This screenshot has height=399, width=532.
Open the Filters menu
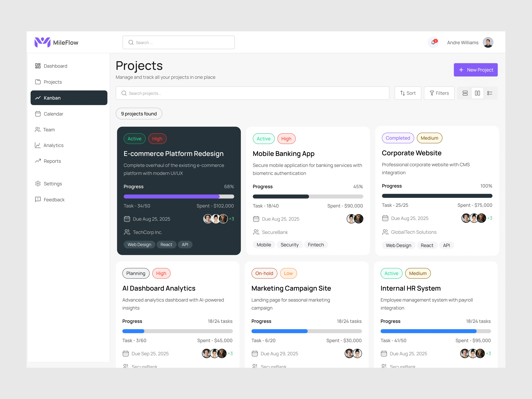pos(439,93)
